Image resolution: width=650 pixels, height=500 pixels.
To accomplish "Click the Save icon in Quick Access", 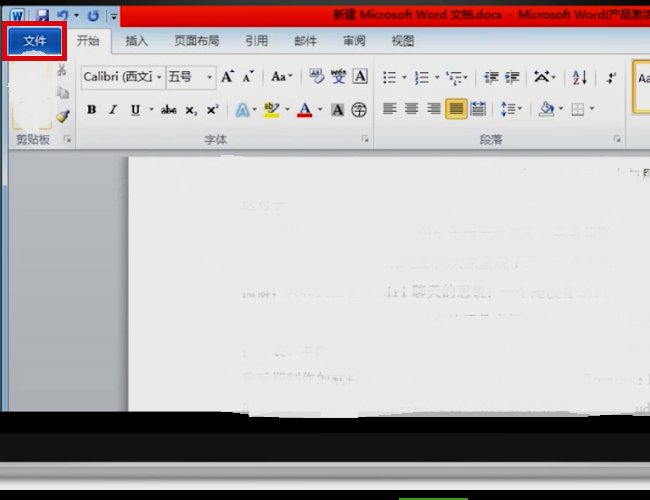I will 42,16.
